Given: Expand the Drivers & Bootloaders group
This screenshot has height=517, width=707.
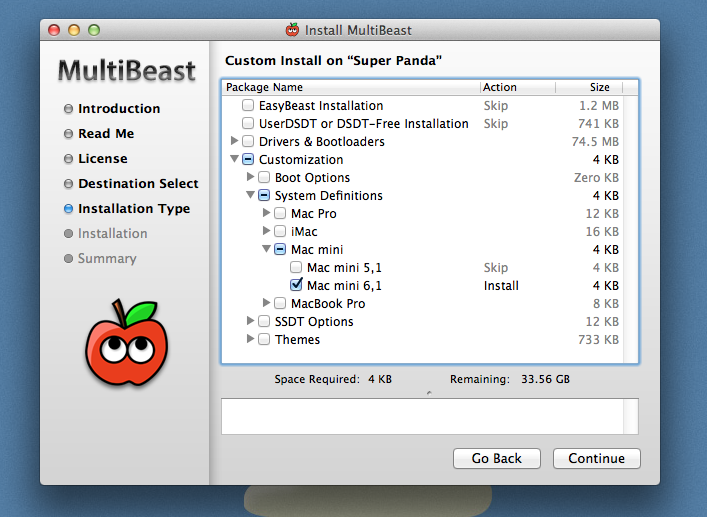Looking at the screenshot, I should pos(234,141).
